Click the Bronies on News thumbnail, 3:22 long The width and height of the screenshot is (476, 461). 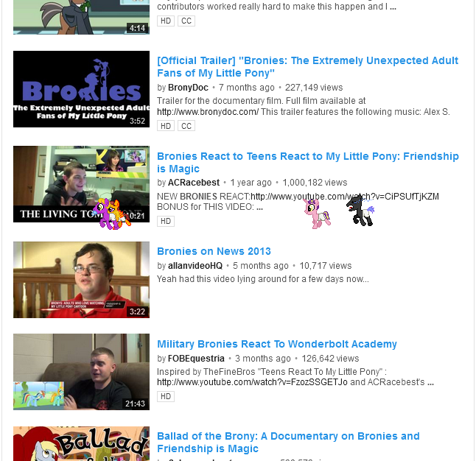[x=81, y=280]
